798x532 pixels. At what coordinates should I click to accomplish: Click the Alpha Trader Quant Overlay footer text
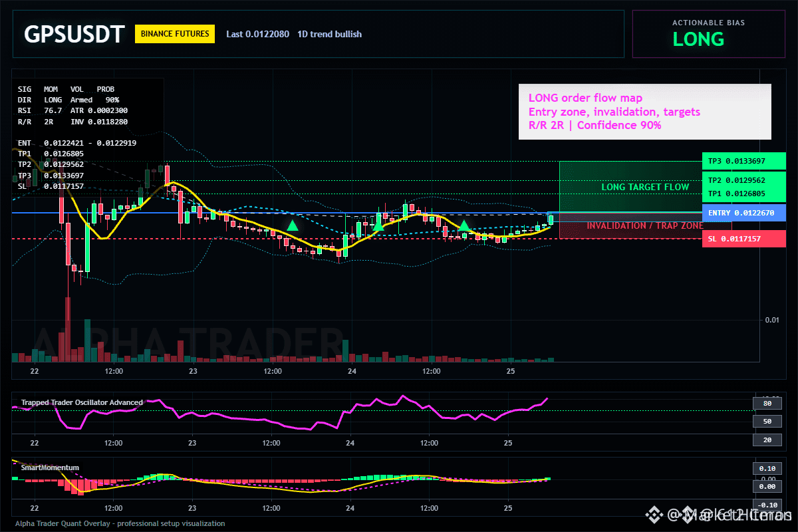pyautogui.click(x=120, y=524)
